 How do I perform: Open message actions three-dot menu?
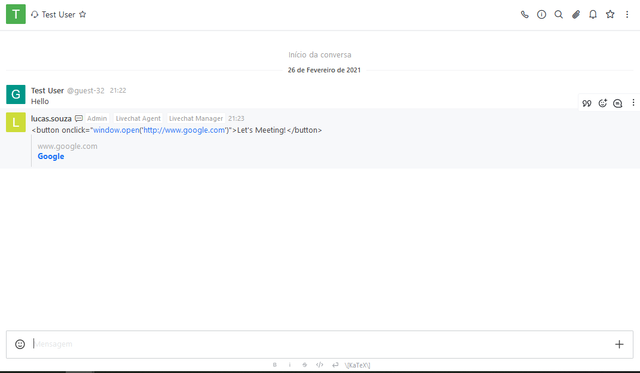coord(633,103)
